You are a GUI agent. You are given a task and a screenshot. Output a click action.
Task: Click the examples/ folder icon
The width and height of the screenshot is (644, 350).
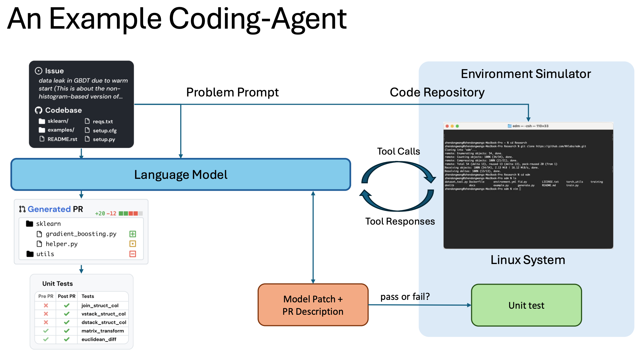pyautogui.click(x=42, y=130)
